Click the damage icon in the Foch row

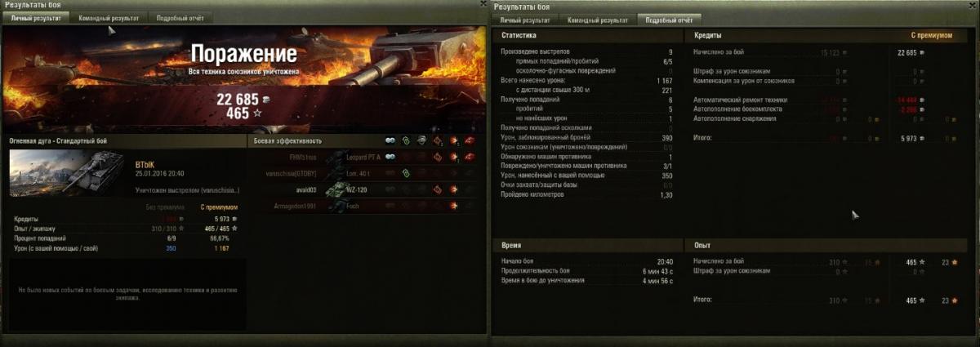pyautogui.click(x=453, y=206)
